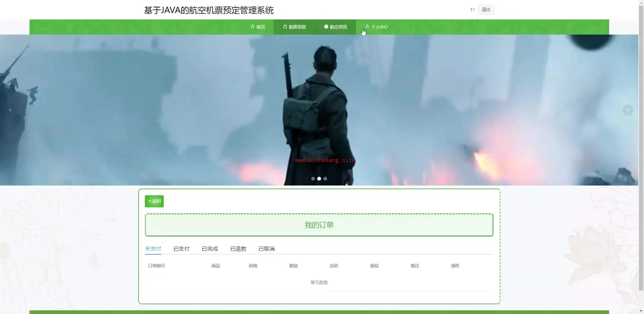Image resolution: width=644 pixels, height=314 pixels.
Task: Click the page vertical scrollbar thumb
Action: (x=641, y=148)
